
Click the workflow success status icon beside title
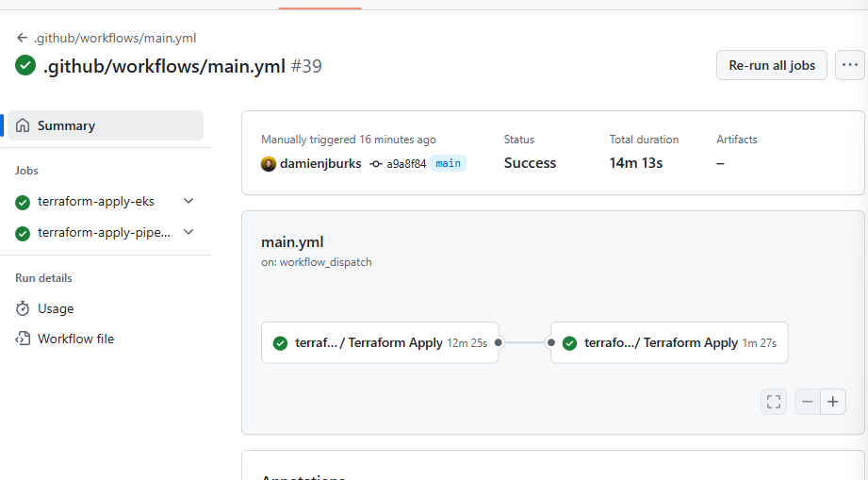[x=25, y=65]
